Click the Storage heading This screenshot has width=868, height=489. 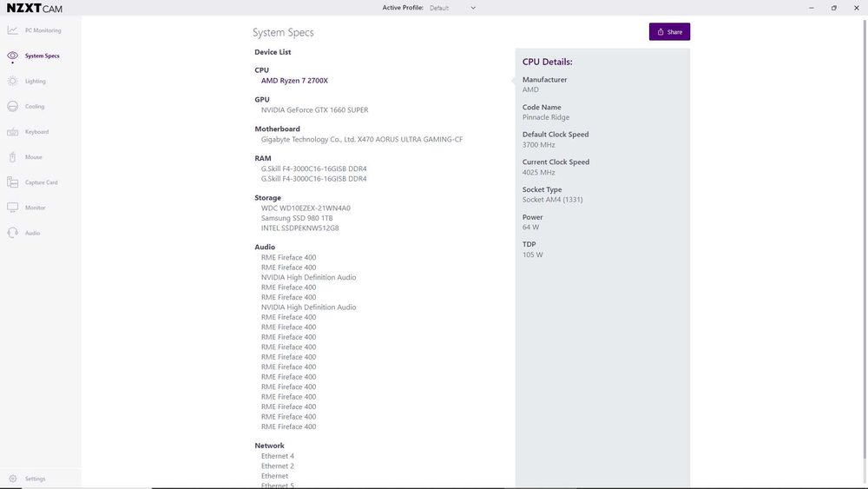point(268,198)
